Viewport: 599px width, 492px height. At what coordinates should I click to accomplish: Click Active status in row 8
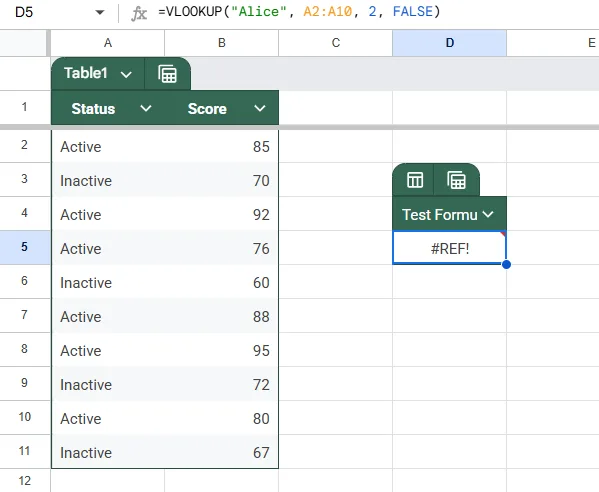[108, 350]
